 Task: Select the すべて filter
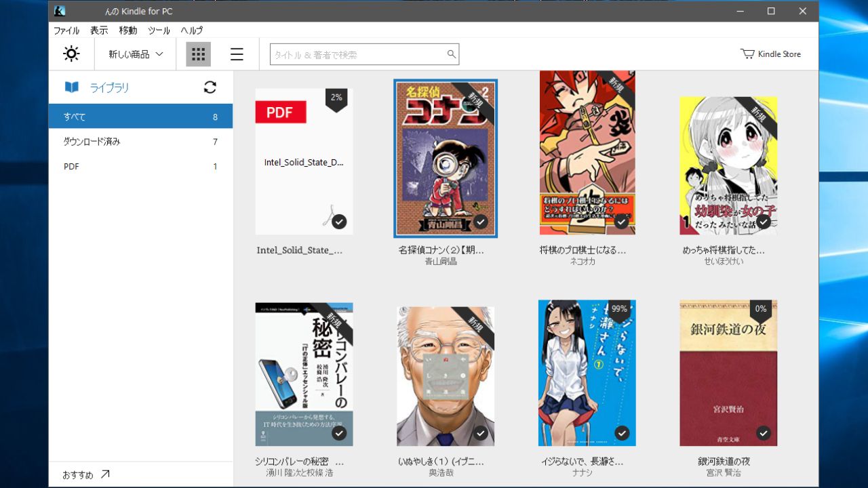click(140, 117)
